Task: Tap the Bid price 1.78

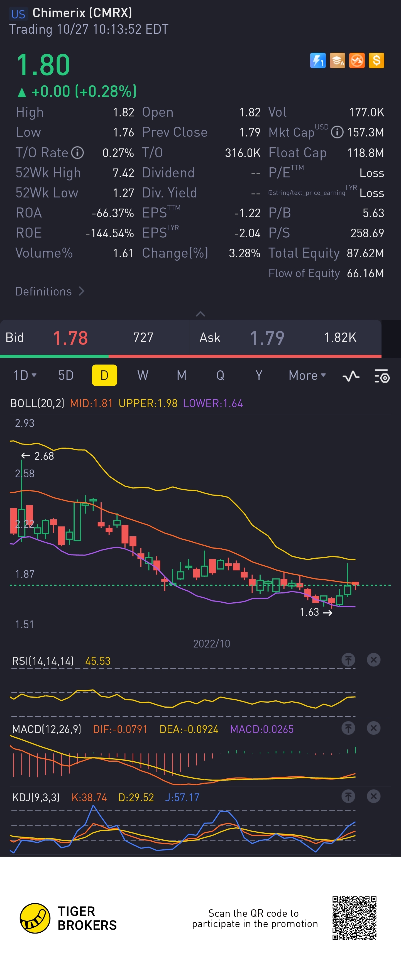Action: (x=70, y=338)
